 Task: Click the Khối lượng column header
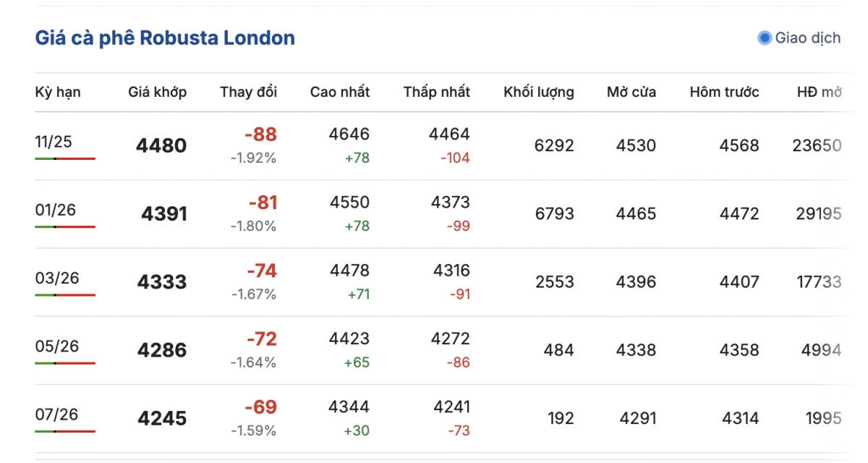tap(538, 92)
